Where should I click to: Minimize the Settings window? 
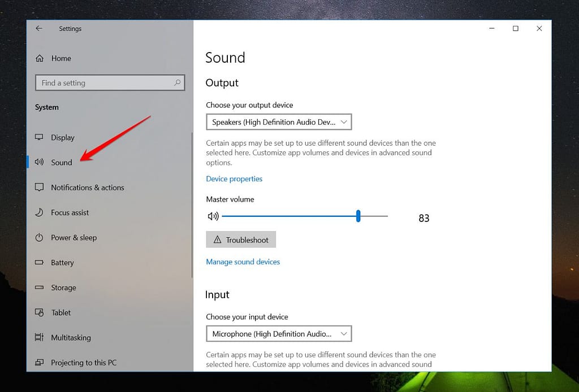492,28
